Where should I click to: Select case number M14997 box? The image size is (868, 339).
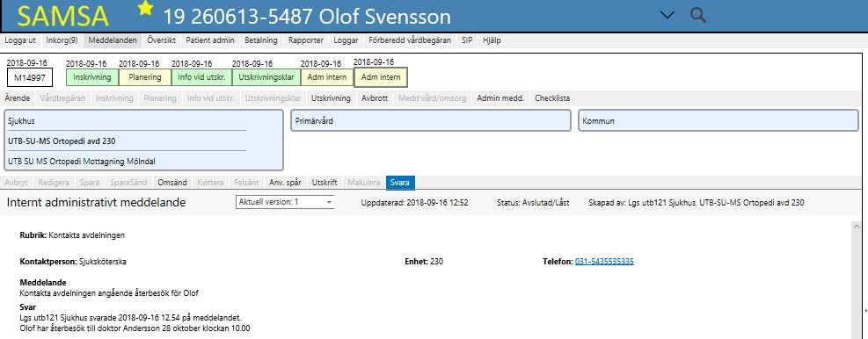pos(30,78)
